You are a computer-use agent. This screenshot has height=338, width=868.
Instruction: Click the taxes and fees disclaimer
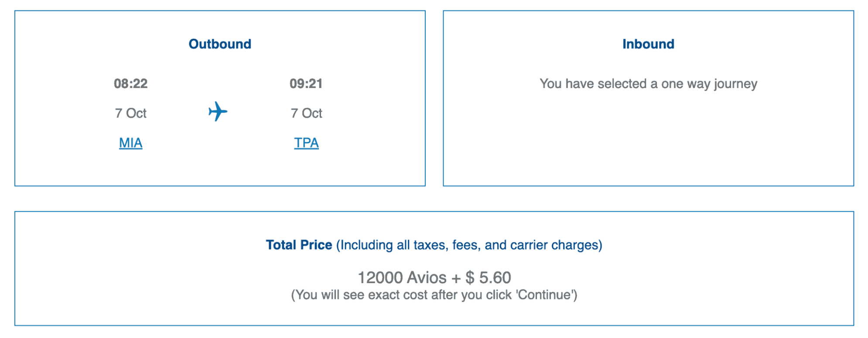[468, 245]
